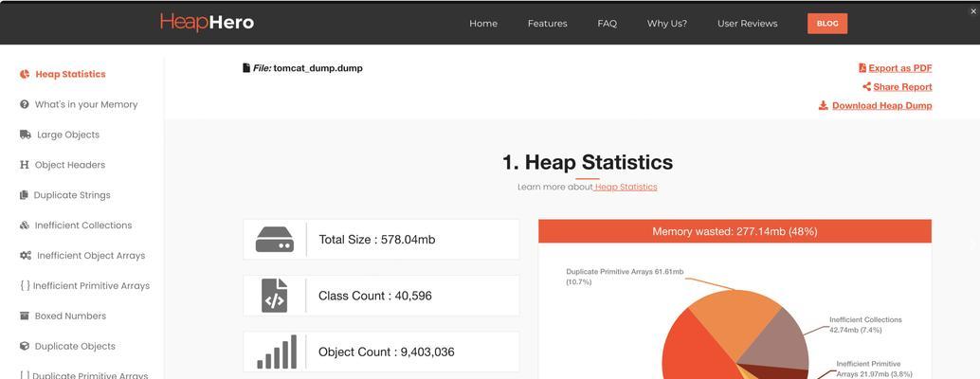Click the Total Size : 578.04mb value
Viewport: 980px width, 379px height.
(x=377, y=239)
